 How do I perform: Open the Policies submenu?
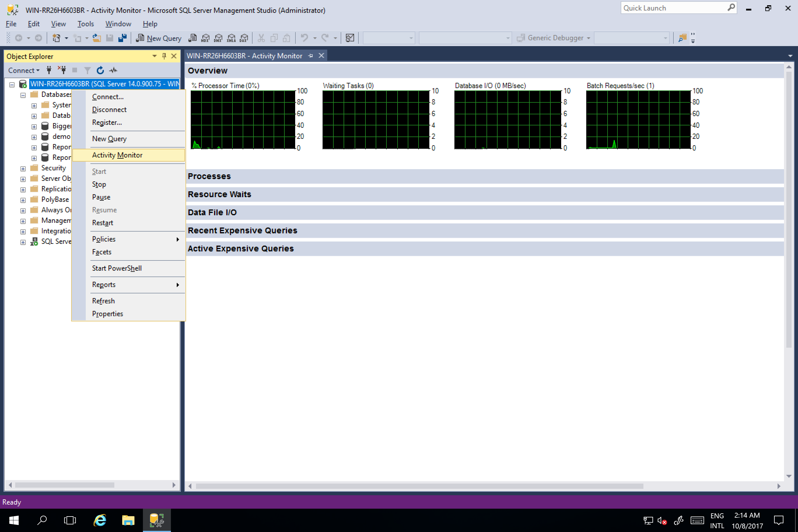129,239
